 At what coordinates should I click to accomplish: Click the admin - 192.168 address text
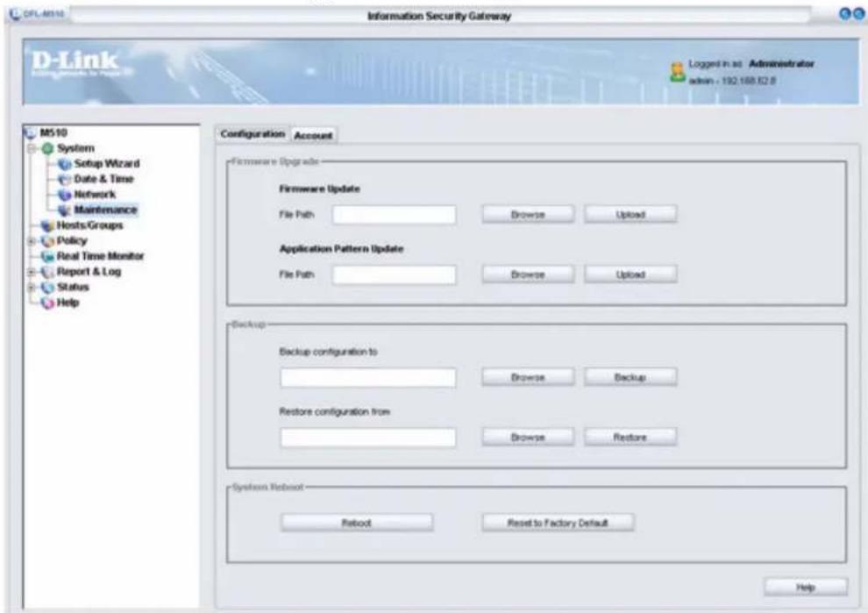click(732, 81)
